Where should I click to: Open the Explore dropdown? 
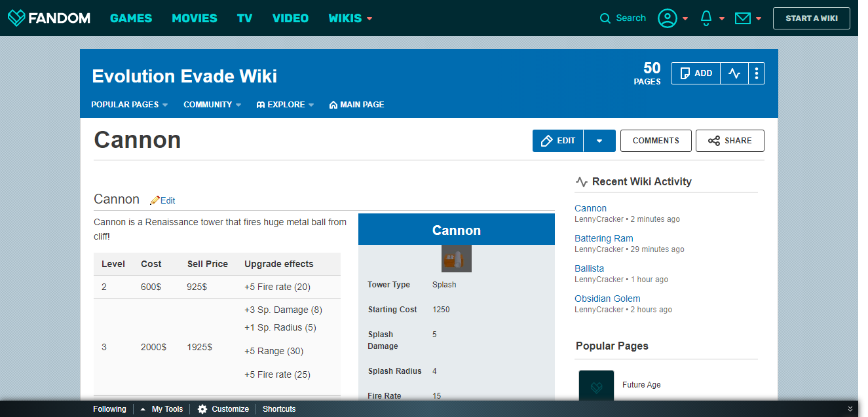click(x=285, y=105)
